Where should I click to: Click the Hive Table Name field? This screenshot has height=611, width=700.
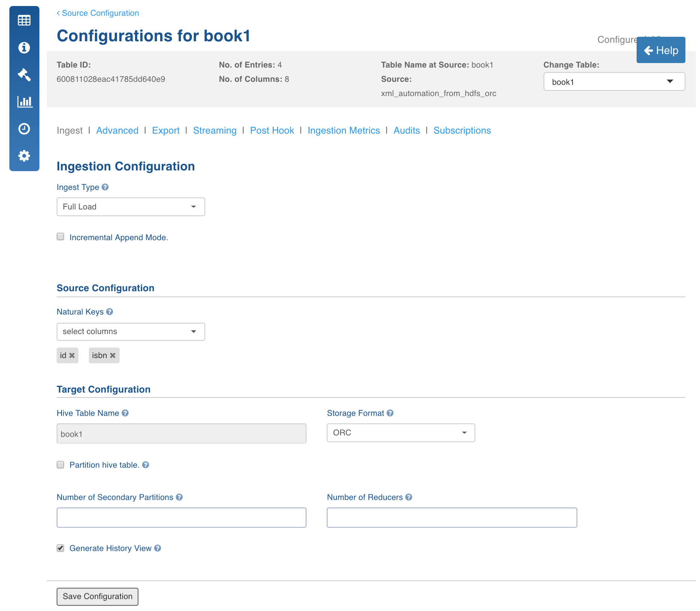tap(182, 434)
